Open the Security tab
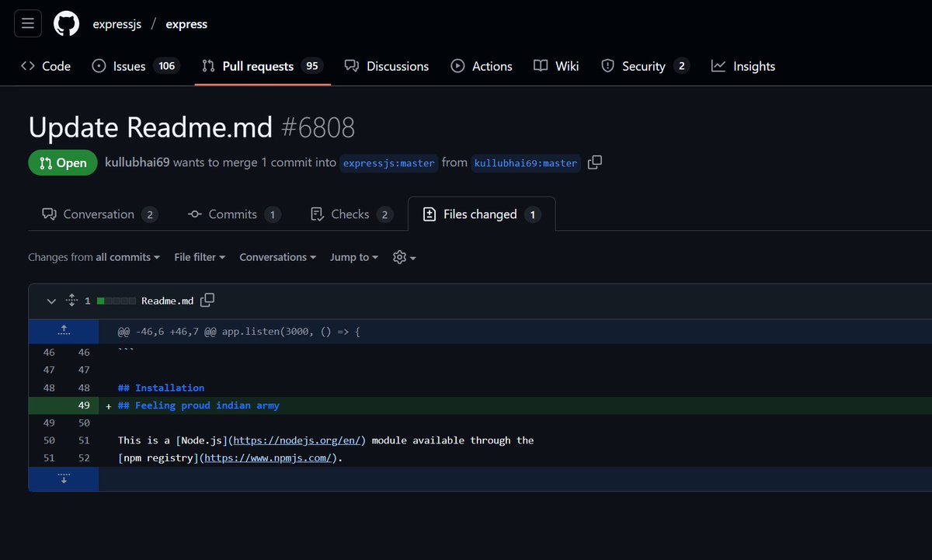Viewport: 932px width, 560px height. tap(645, 66)
